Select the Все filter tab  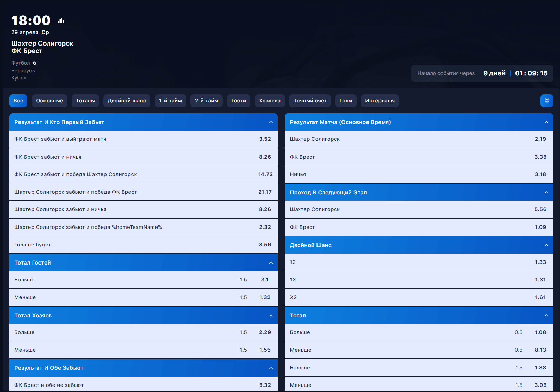click(x=18, y=101)
